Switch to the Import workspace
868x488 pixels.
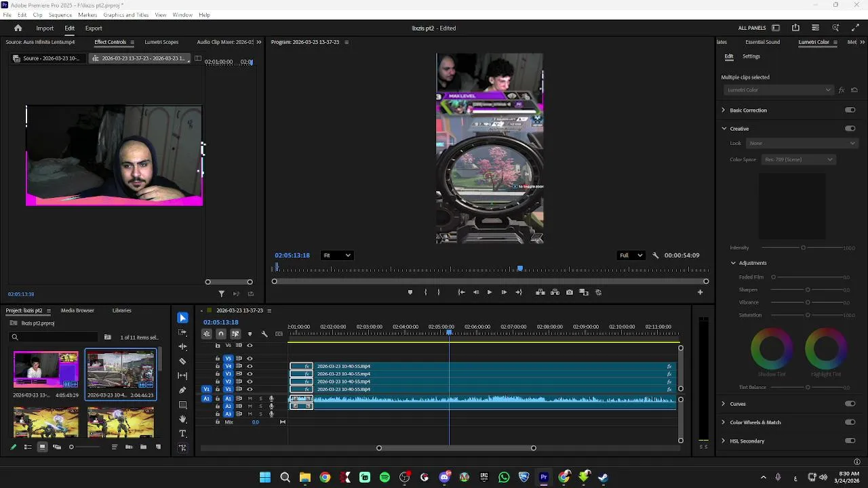pyautogui.click(x=45, y=28)
